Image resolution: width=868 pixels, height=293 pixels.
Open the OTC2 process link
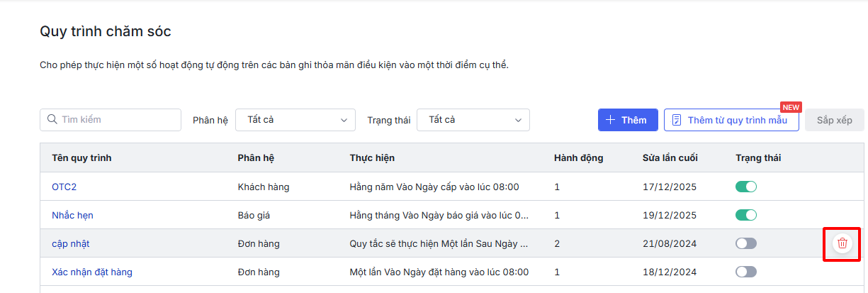64,187
